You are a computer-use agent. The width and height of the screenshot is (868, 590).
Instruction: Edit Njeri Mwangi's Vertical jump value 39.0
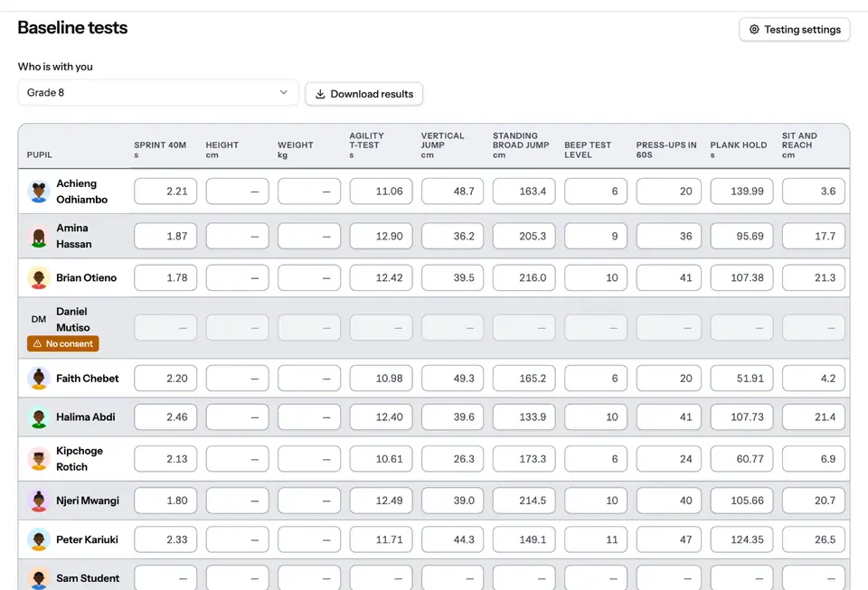click(x=452, y=501)
